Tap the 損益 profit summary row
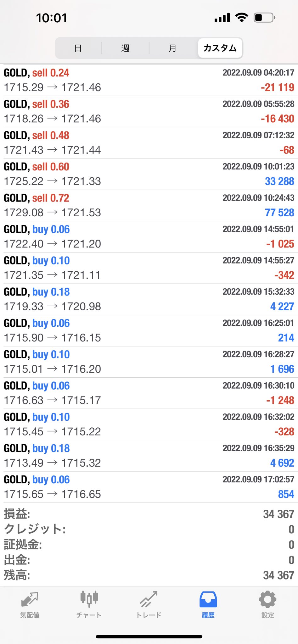The width and height of the screenshot is (298, 644). point(149,514)
